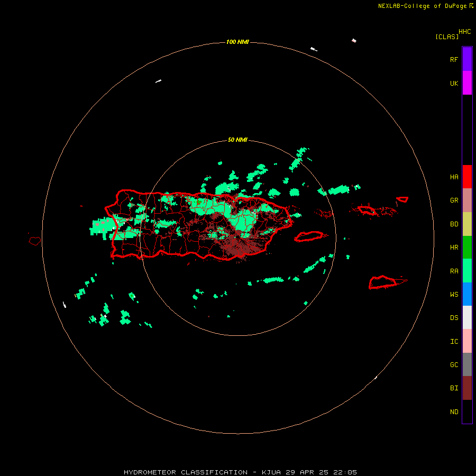Click the DS white legend swatch
This screenshot has width=476, height=476.
(467, 317)
